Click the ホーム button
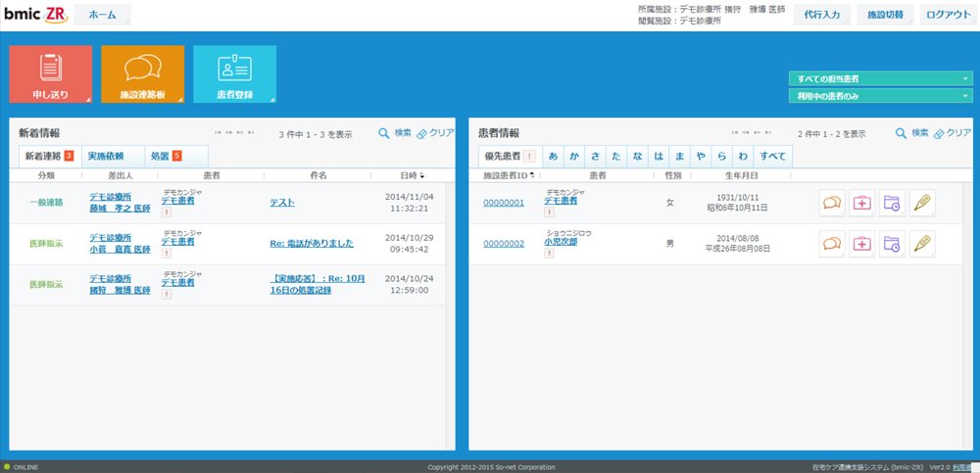Viewport: 980px width, 473px height. pyautogui.click(x=103, y=15)
